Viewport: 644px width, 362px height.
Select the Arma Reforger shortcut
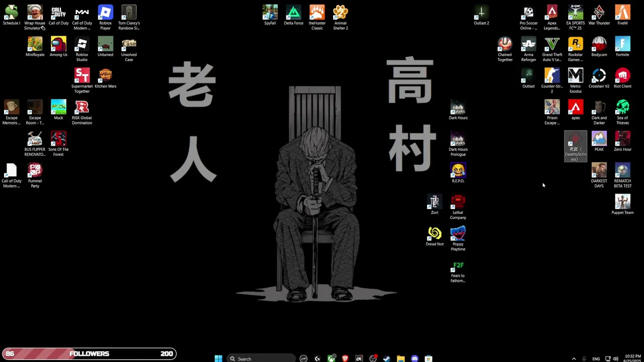tap(528, 49)
